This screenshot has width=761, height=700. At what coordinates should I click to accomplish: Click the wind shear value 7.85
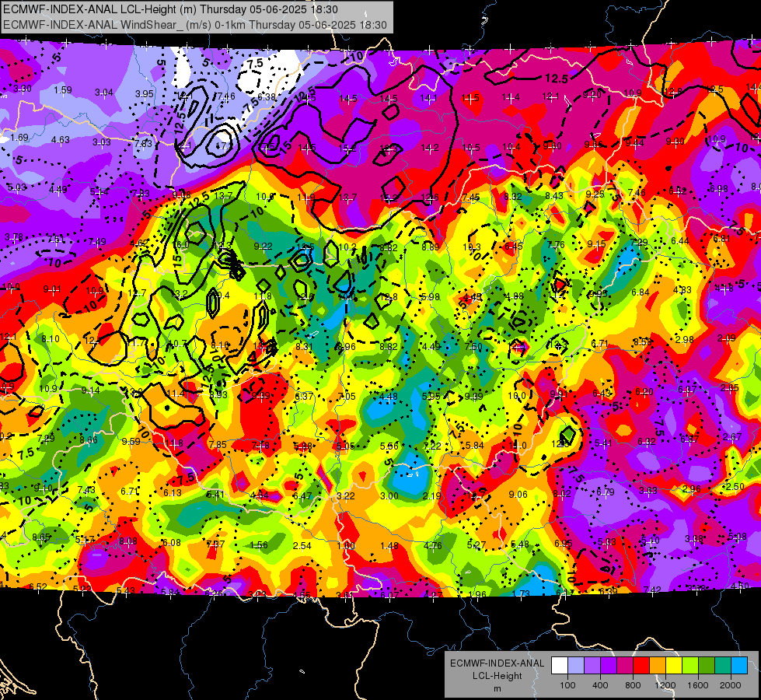pyautogui.click(x=218, y=444)
